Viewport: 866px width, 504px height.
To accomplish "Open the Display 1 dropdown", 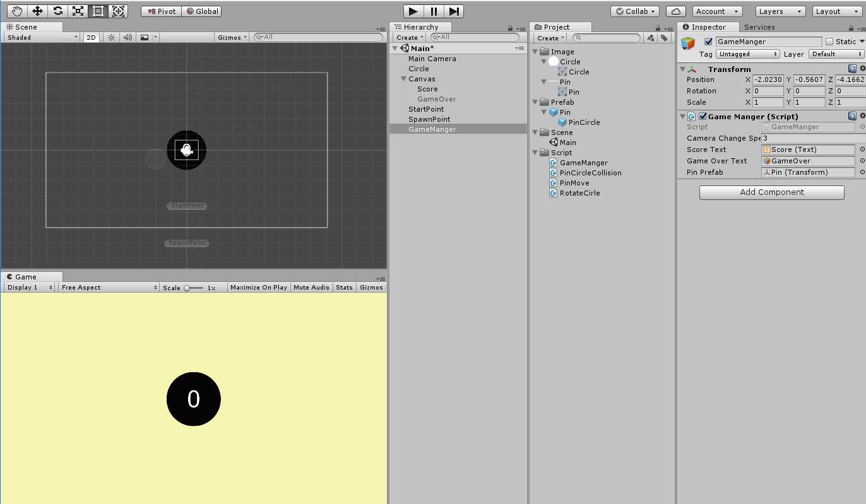I will click(29, 287).
